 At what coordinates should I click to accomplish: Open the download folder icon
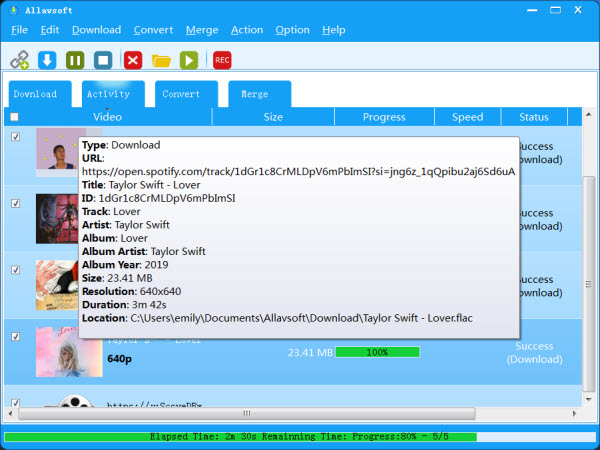pyautogui.click(x=161, y=60)
